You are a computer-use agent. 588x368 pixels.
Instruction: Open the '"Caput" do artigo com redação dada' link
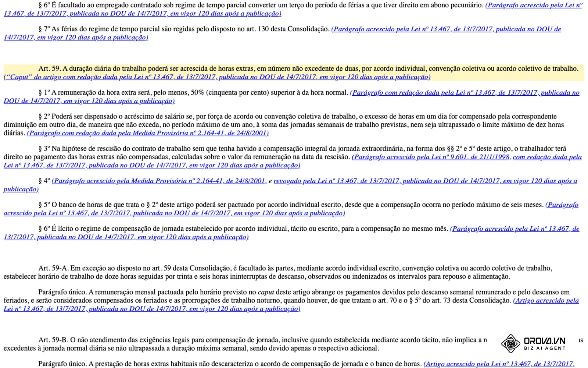click(217, 77)
